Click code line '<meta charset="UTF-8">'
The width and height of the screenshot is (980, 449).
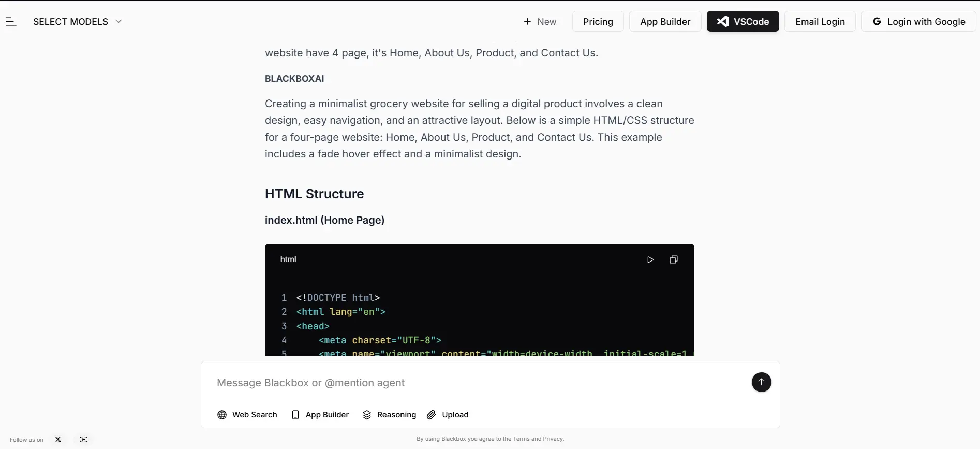click(x=380, y=340)
